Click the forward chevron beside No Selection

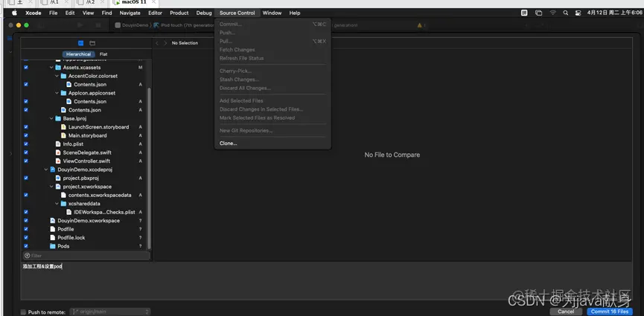coord(165,43)
